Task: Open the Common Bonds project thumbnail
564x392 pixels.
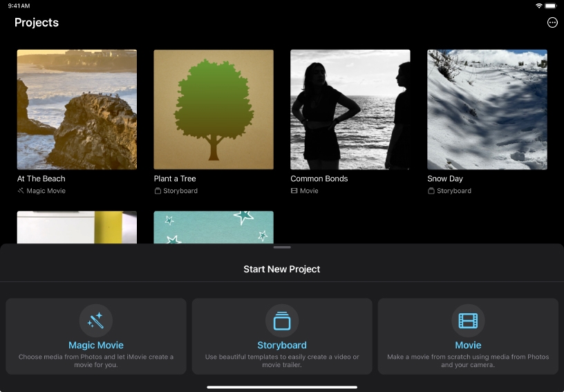Action: [350, 109]
